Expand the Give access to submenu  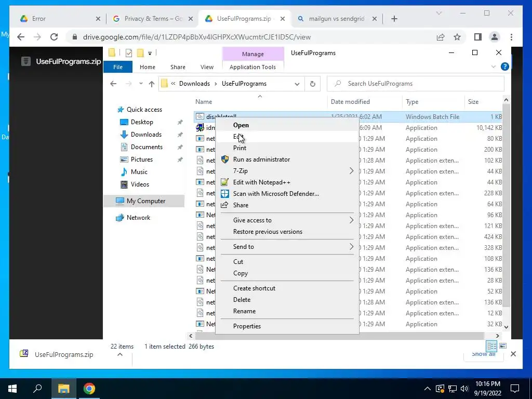287,220
